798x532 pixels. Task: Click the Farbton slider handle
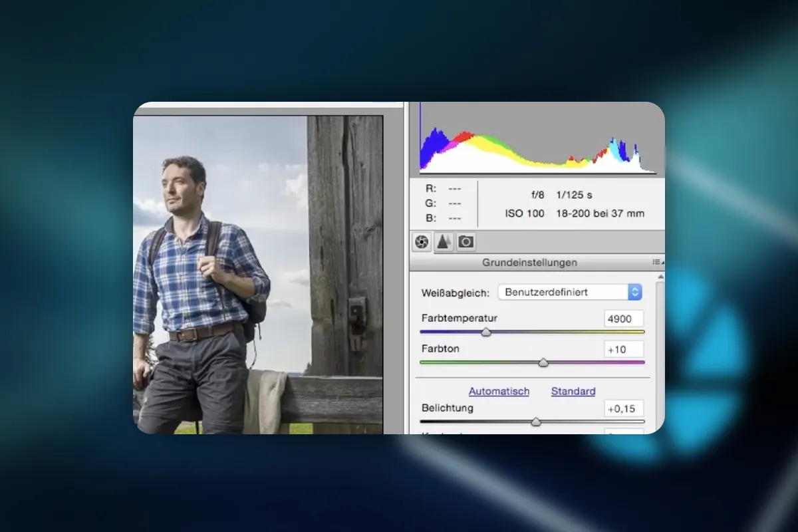click(543, 362)
